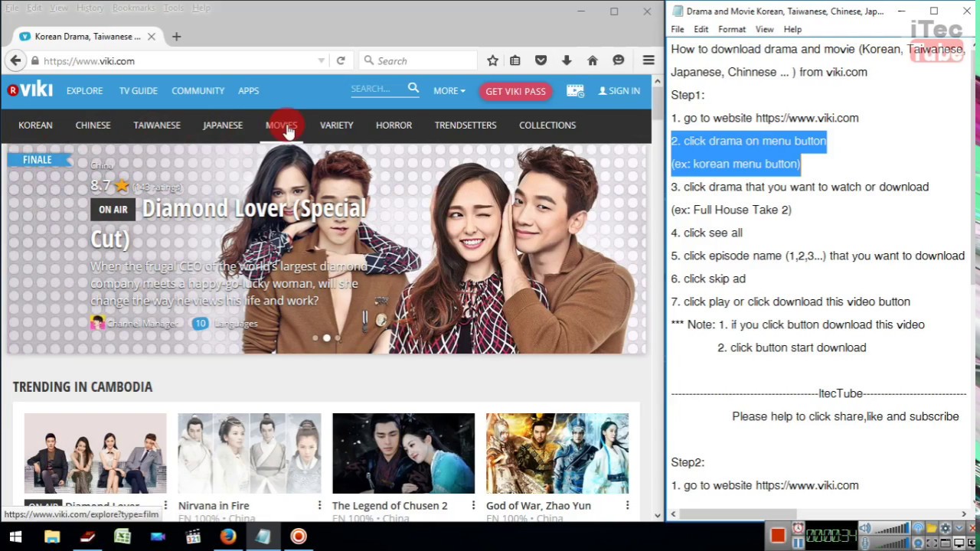Open Excel from the taskbar
980x551 pixels.
[122, 536]
